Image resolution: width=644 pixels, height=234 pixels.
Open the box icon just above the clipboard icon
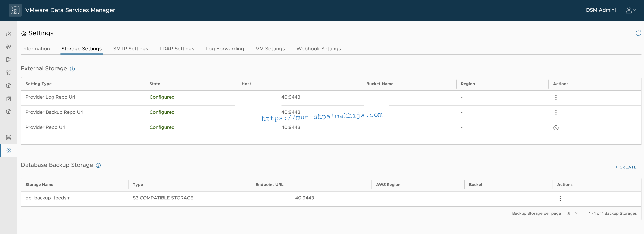click(9, 86)
